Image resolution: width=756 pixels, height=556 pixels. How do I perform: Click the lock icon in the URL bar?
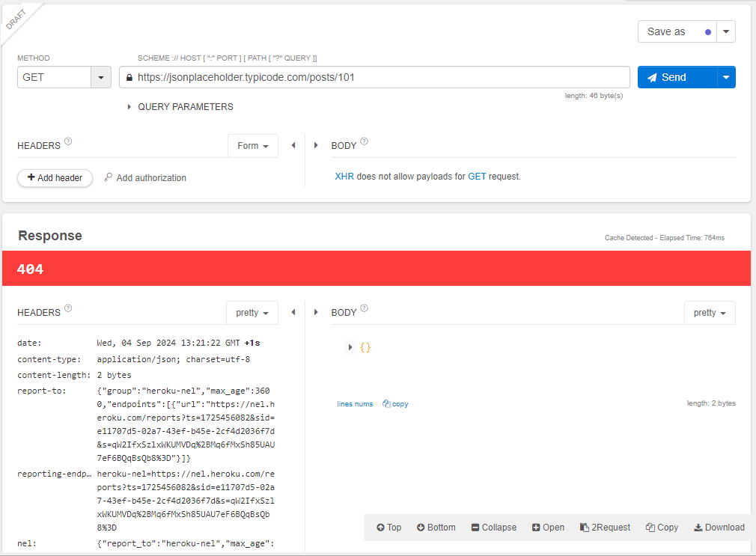(129, 77)
